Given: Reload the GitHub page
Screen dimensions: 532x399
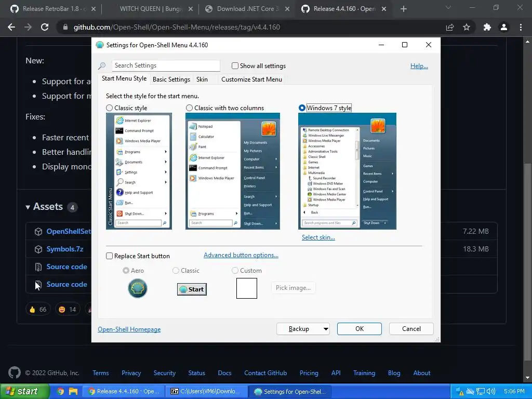Looking at the screenshot, I should point(45,27).
